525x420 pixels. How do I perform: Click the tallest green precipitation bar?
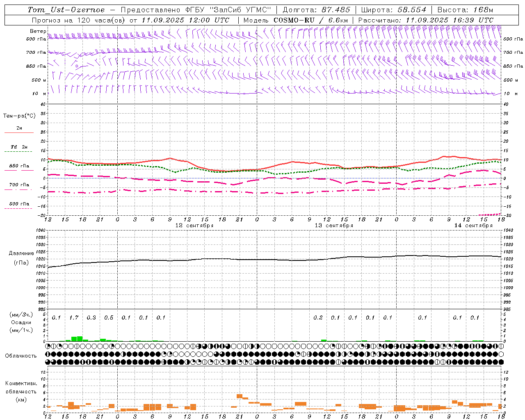coord(80,339)
